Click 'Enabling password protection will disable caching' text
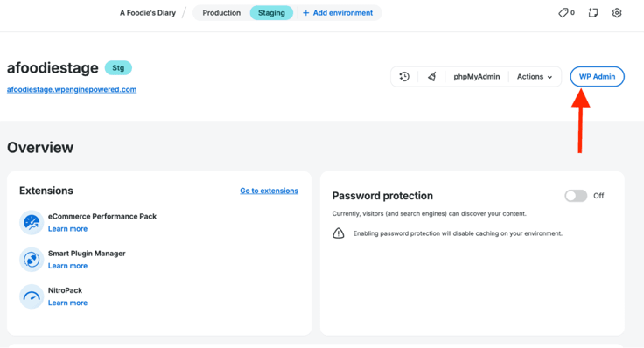Image resolution: width=644 pixels, height=348 pixels. click(x=458, y=233)
